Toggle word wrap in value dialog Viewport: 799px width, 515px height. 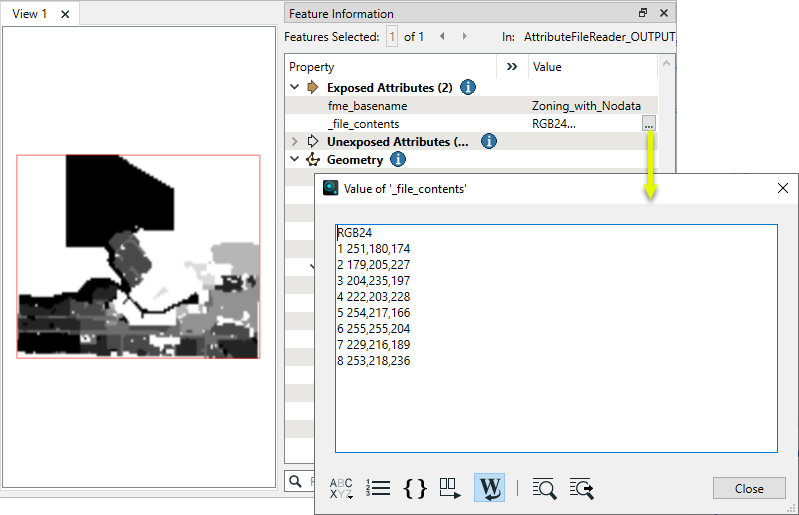[489, 488]
